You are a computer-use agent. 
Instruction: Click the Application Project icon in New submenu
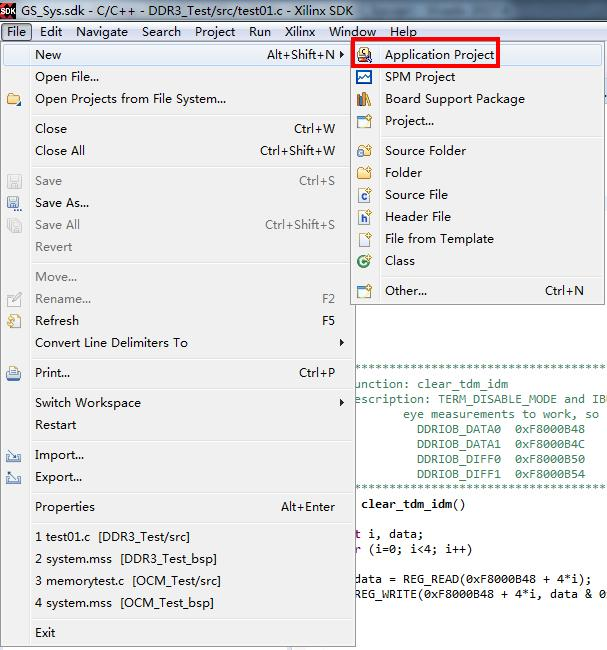tap(364, 55)
